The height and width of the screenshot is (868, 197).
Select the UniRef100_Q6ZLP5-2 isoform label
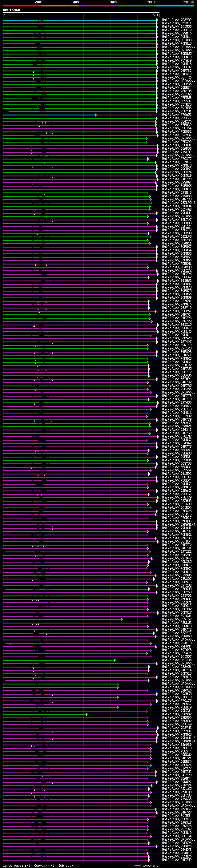pos(179,203)
